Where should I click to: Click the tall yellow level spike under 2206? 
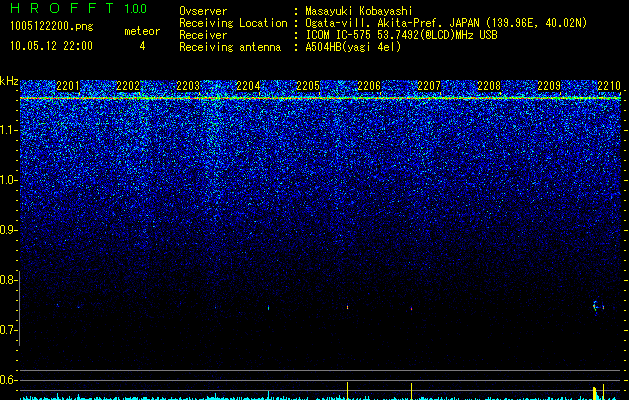pyautogui.click(x=347, y=391)
